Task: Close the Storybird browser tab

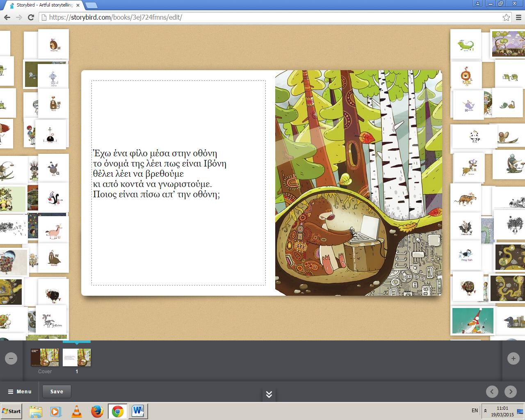Action: 78,5
